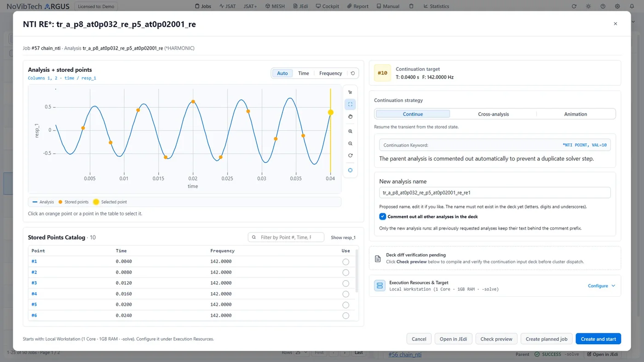Screen dimensions: 644x362
Task: Click the trash icon in the top navigation
Action: pyautogui.click(x=411, y=6)
